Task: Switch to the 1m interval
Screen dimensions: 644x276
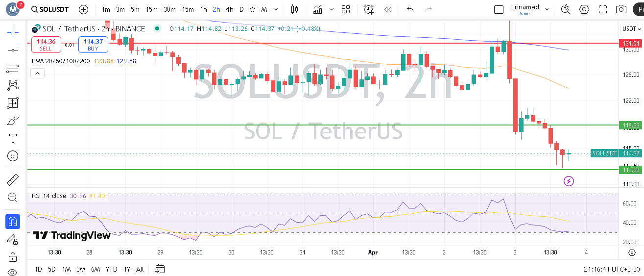Action: coord(106,9)
